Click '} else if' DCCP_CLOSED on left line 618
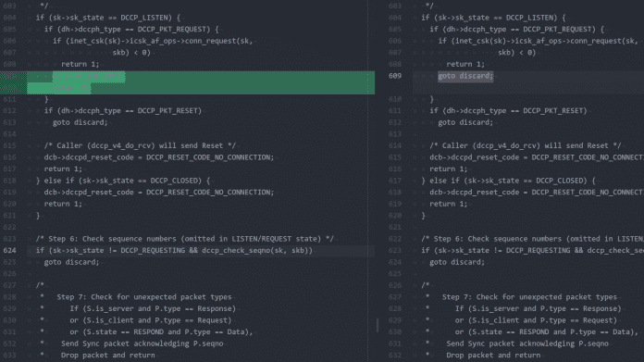This screenshot has width=644, height=362. coord(123,181)
